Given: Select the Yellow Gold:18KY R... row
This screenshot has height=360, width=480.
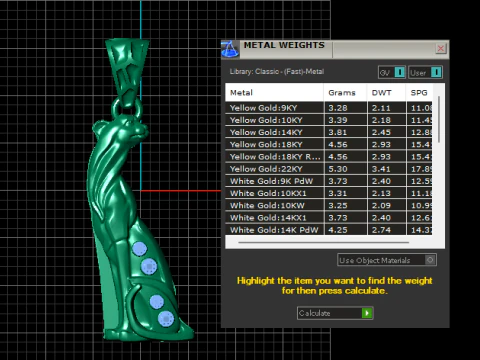Looking at the screenshot, I should click(329, 157).
